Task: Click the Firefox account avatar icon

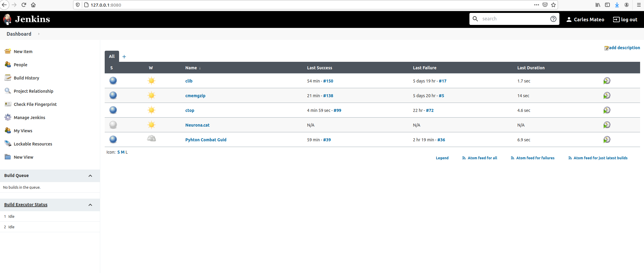Action: 627,5
